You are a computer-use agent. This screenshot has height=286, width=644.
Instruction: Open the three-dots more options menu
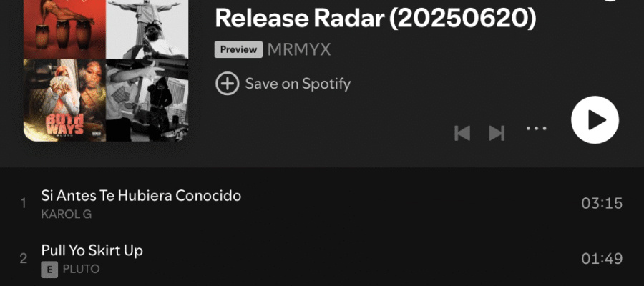click(x=537, y=129)
